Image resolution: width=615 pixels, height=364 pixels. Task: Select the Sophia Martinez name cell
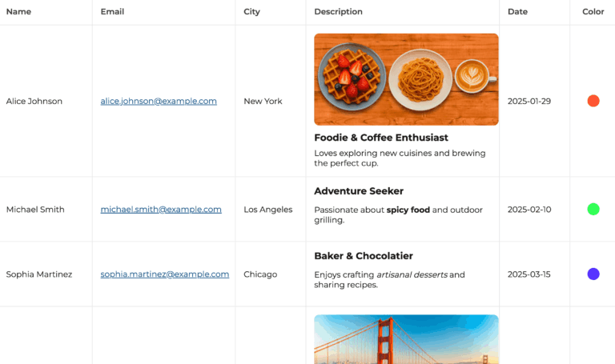39,274
